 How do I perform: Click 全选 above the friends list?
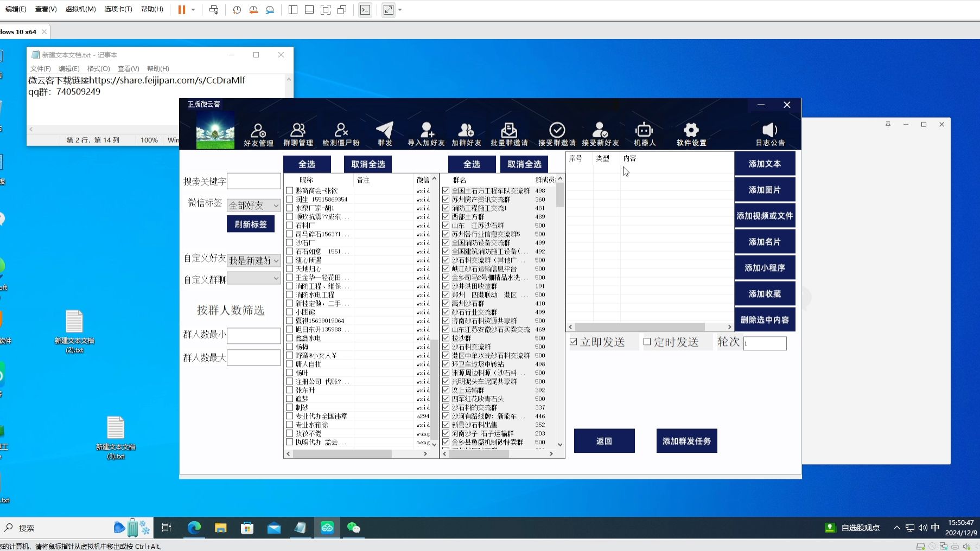click(307, 164)
